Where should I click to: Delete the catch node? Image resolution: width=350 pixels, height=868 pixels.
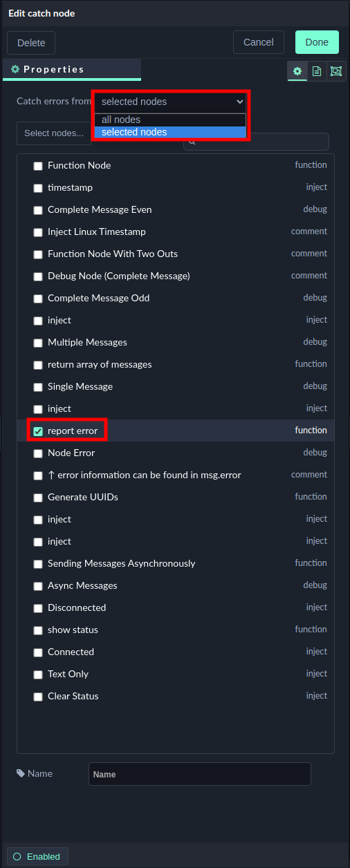(x=31, y=43)
